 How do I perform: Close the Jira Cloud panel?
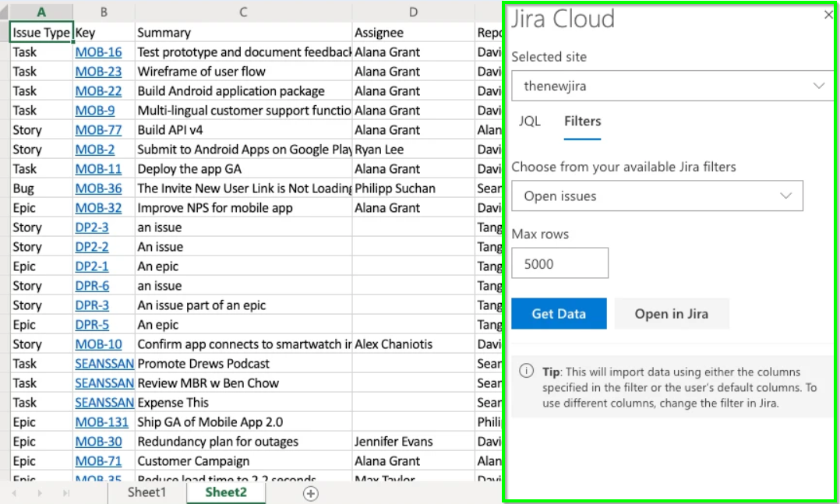(828, 15)
